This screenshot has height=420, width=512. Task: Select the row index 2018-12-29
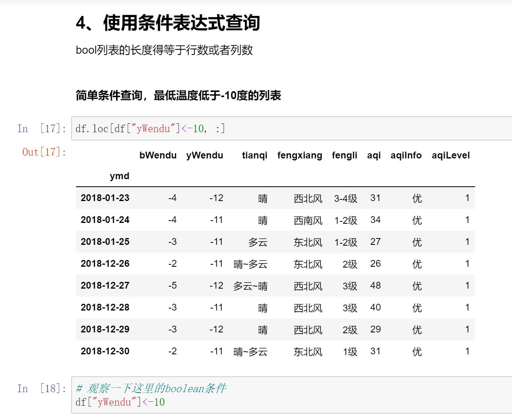pyautogui.click(x=105, y=329)
